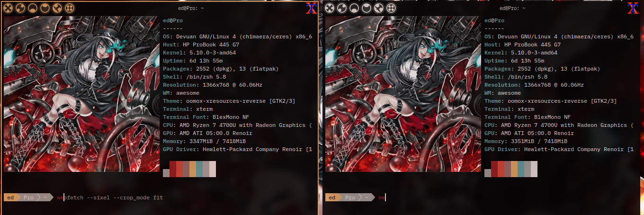Click 'Terminal: xterm' in right terminal
Viewport: 644px width, 215px height.
(509, 109)
